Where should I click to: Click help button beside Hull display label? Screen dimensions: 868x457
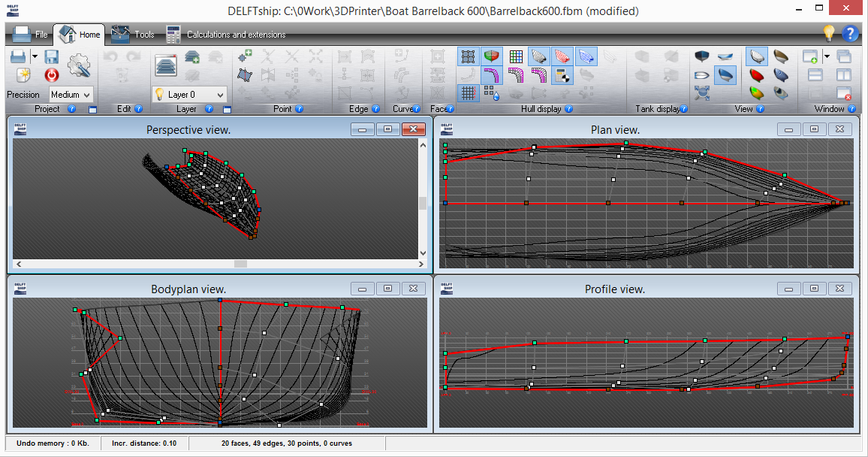pyautogui.click(x=568, y=109)
